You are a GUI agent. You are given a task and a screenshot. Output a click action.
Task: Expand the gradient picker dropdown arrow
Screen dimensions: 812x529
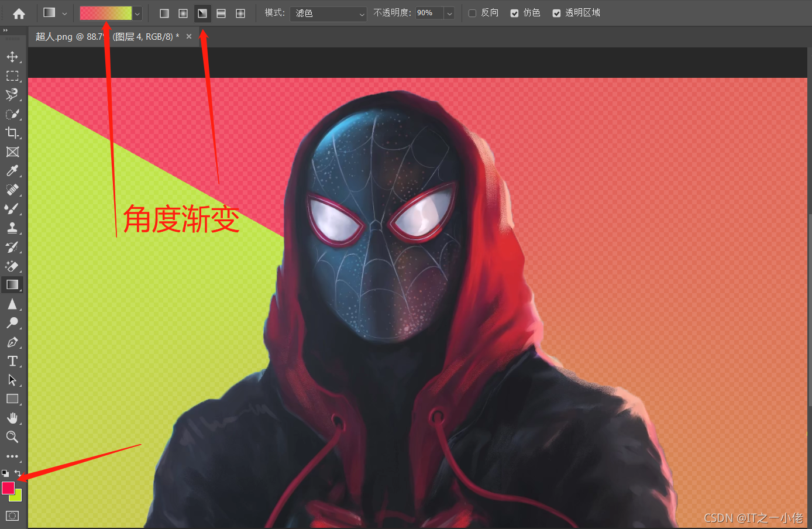[x=137, y=13]
